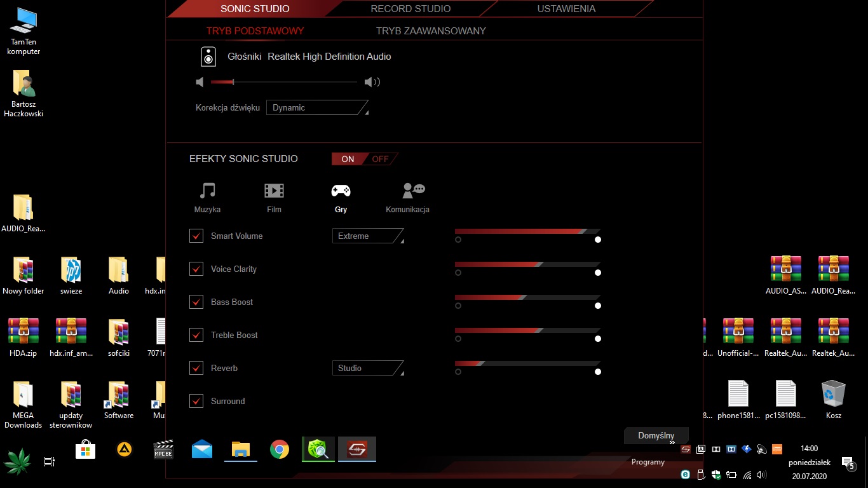Select the Bartosz Haczkowski user folder

tap(24, 94)
